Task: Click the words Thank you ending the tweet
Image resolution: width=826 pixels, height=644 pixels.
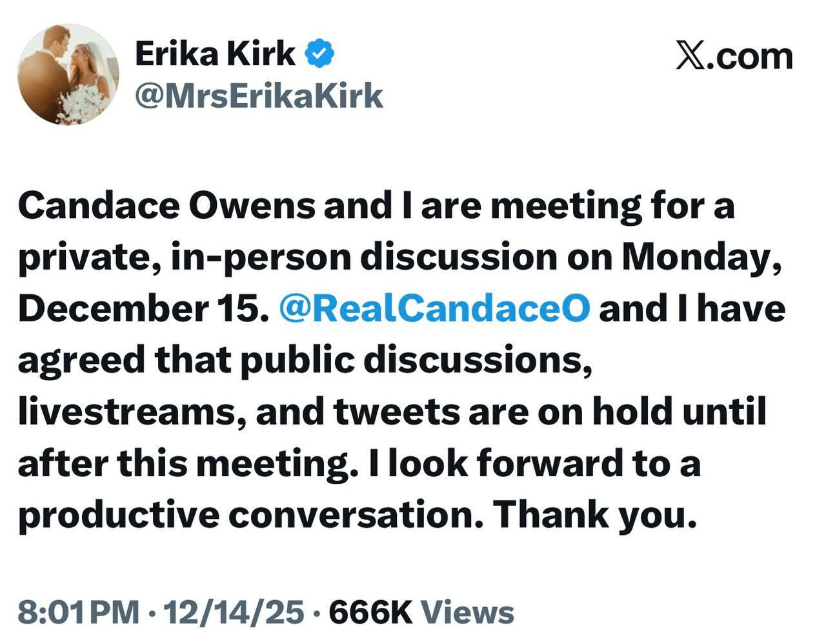Action: pyautogui.click(x=594, y=514)
